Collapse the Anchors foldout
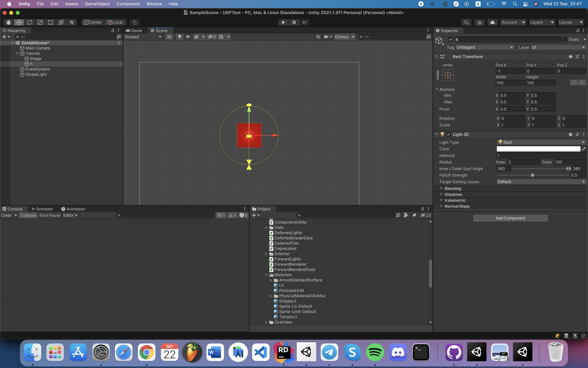Screen dimensions: 588x368 click(x=437, y=89)
